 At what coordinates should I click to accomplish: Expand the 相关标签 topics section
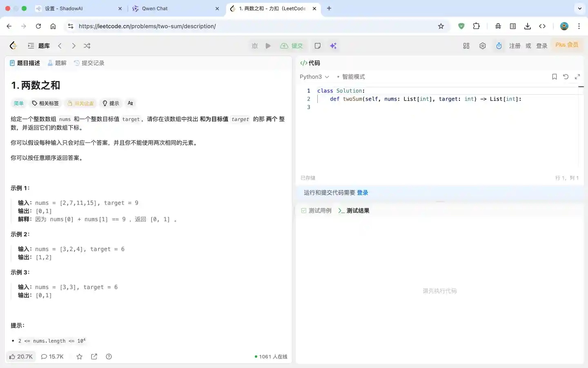point(45,103)
